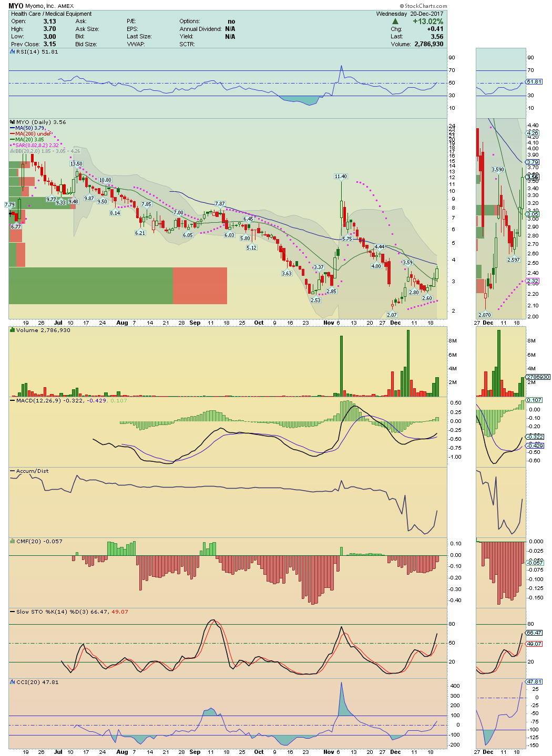Click the green MA(20) line marker

coord(13,139)
